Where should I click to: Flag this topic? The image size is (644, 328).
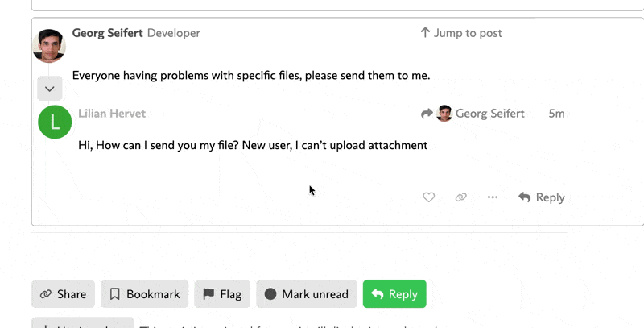click(x=222, y=294)
